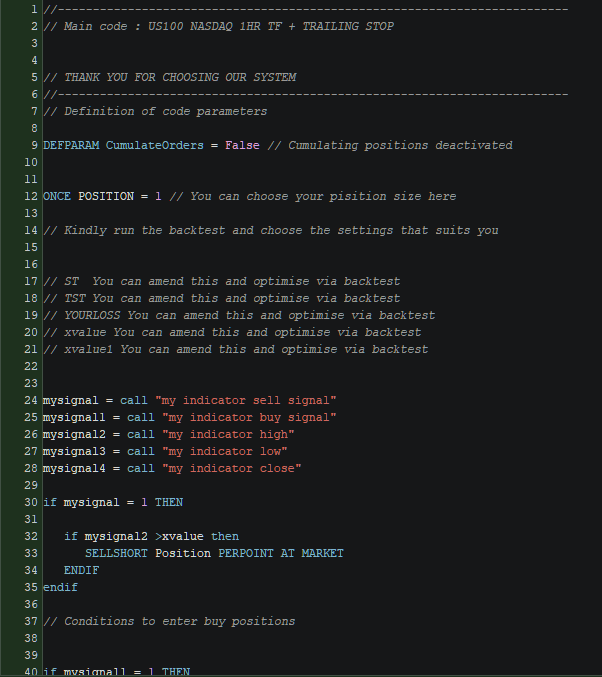
Task: Click line number 24 in gutter
Action: tap(33, 400)
